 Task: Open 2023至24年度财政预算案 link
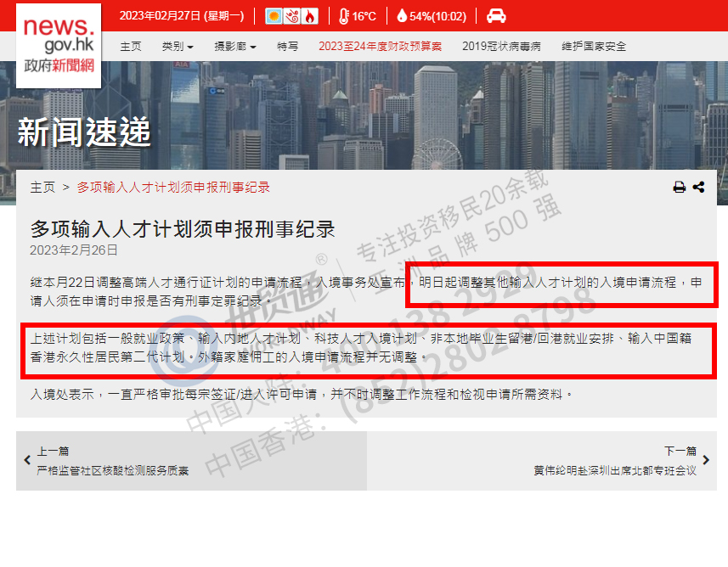coord(380,47)
